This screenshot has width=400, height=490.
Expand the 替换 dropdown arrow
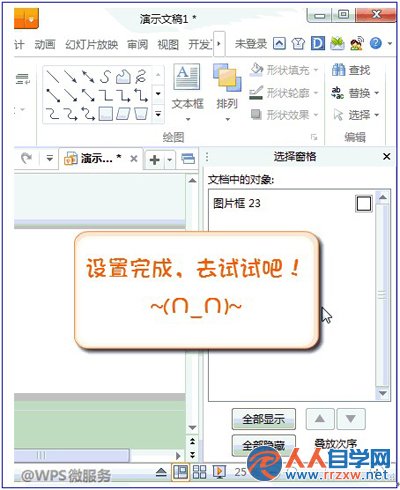377,93
